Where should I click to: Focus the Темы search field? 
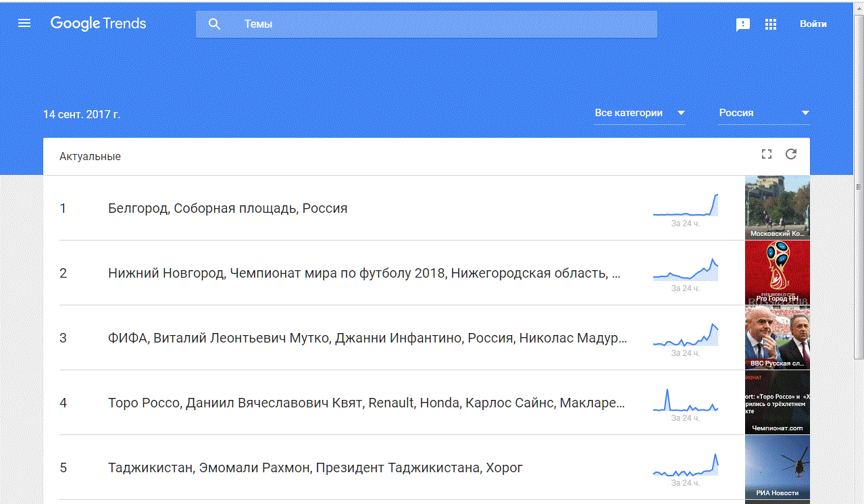[426, 24]
